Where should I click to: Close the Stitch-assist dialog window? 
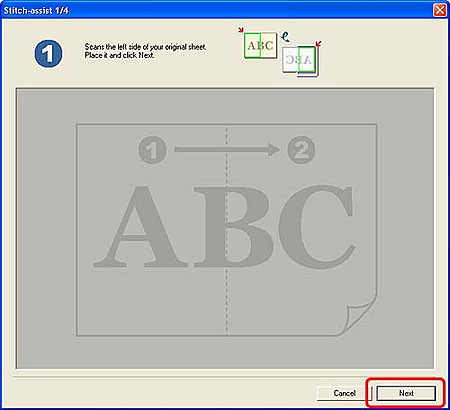440,10
